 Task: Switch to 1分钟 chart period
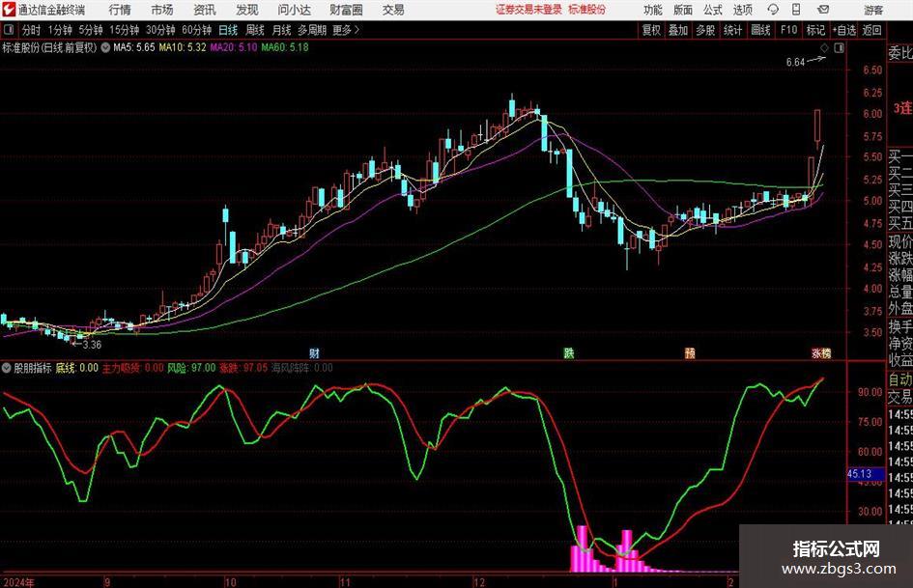59,30
